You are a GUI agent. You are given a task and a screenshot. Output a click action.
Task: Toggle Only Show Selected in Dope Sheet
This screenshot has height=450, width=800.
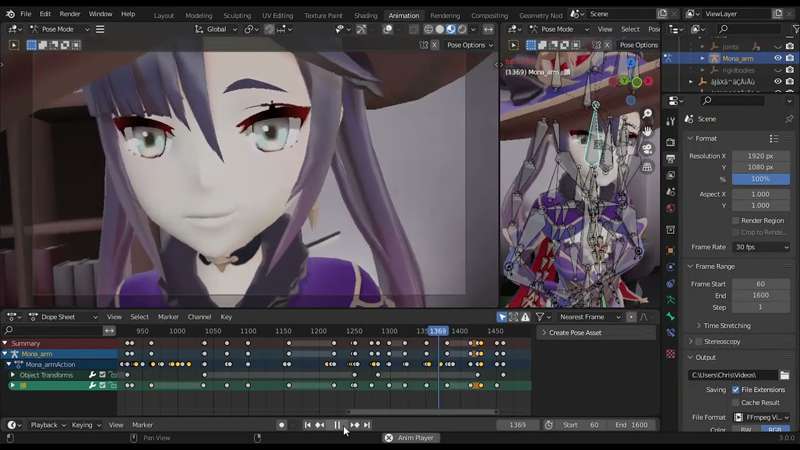point(502,317)
